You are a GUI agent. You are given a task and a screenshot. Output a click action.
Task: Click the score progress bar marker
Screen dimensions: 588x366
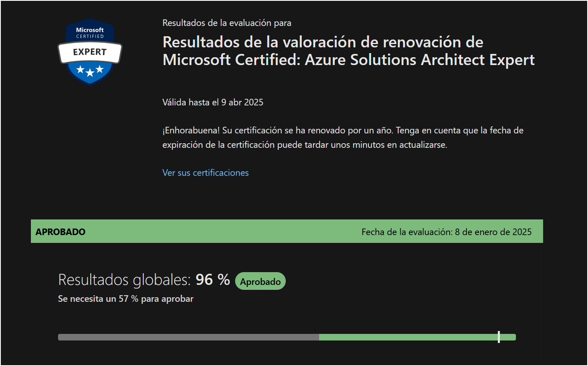499,337
